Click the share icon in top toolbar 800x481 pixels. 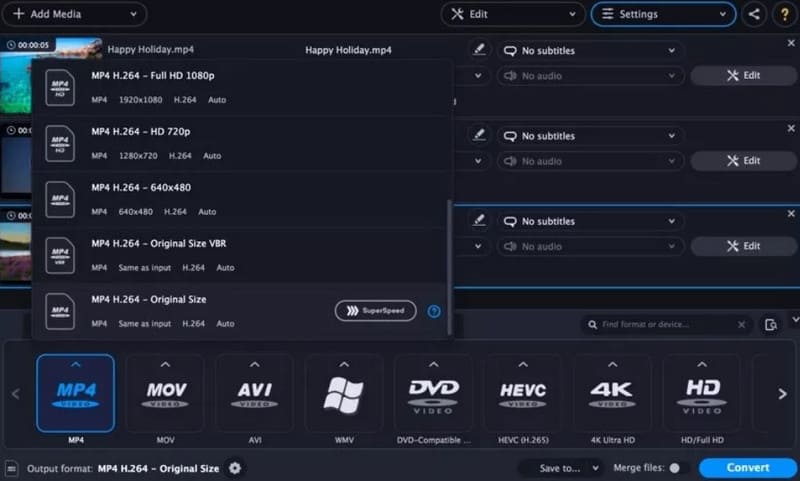pyautogui.click(x=754, y=14)
